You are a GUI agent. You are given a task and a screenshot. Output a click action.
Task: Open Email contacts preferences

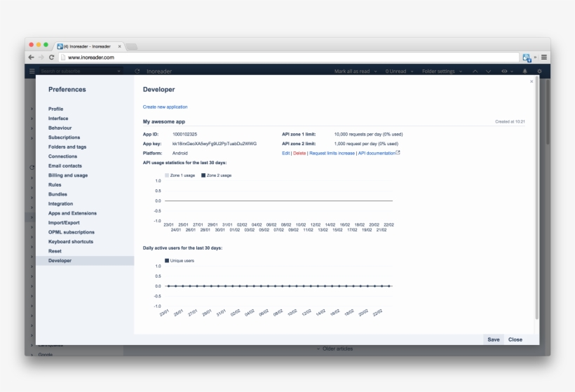(65, 165)
